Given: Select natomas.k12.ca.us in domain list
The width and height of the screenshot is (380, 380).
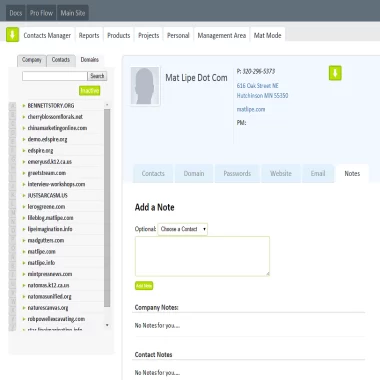Looking at the screenshot, I should coord(49,285).
